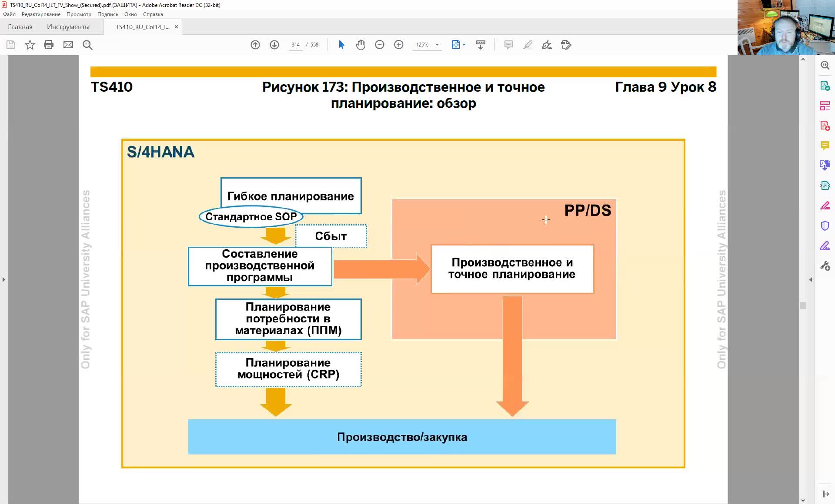The height and width of the screenshot is (504, 835).
Task: Open Export PDF tool in sidebar
Action: click(x=825, y=86)
